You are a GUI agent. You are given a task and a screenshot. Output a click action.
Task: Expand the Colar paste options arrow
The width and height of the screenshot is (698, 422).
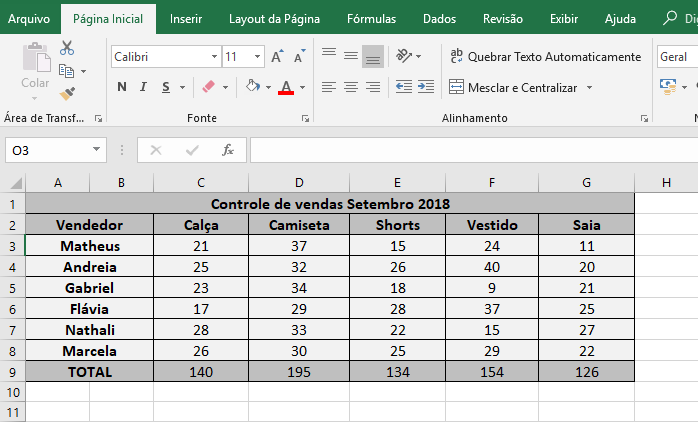pyautogui.click(x=35, y=98)
